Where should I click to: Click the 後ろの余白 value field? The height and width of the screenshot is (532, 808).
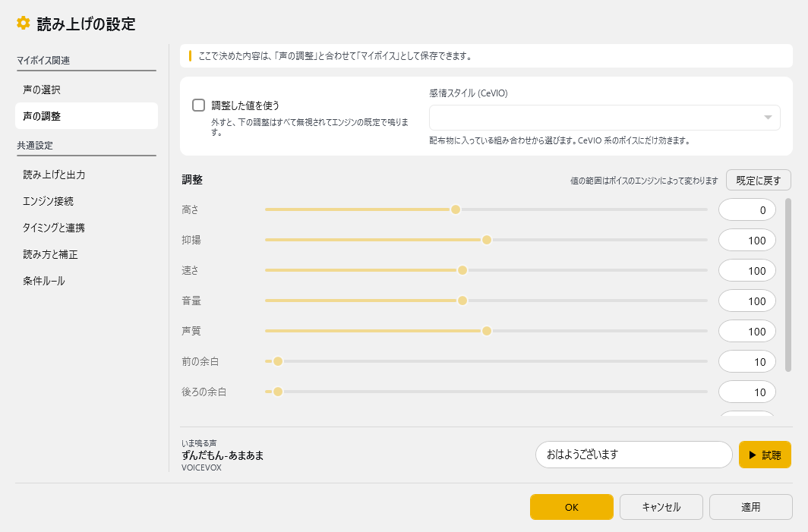(746, 392)
